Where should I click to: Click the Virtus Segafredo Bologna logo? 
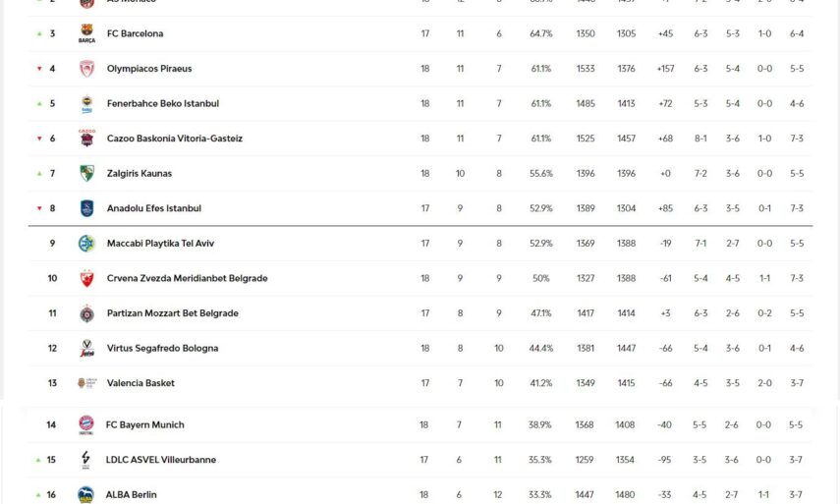(86, 348)
